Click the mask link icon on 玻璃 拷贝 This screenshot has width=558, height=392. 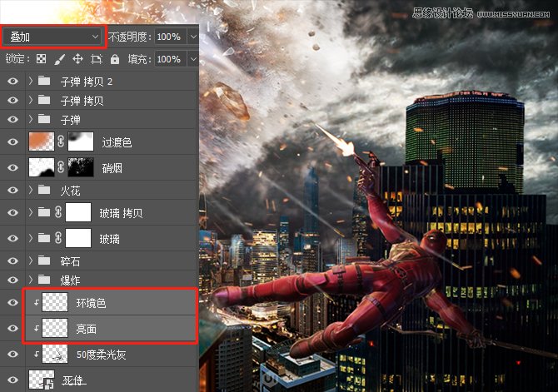click(x=58, y=212)
